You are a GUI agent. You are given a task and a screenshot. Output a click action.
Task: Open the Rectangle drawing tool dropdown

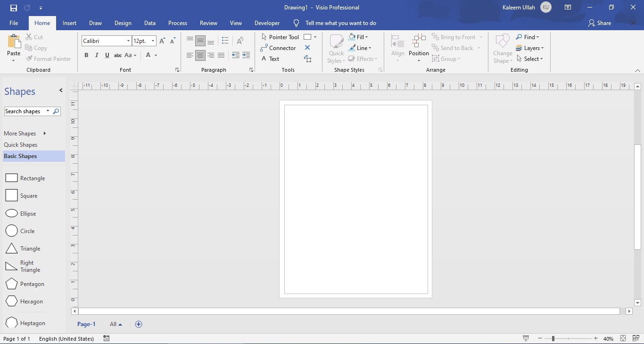pyautogui.click(x=314, y=36)
